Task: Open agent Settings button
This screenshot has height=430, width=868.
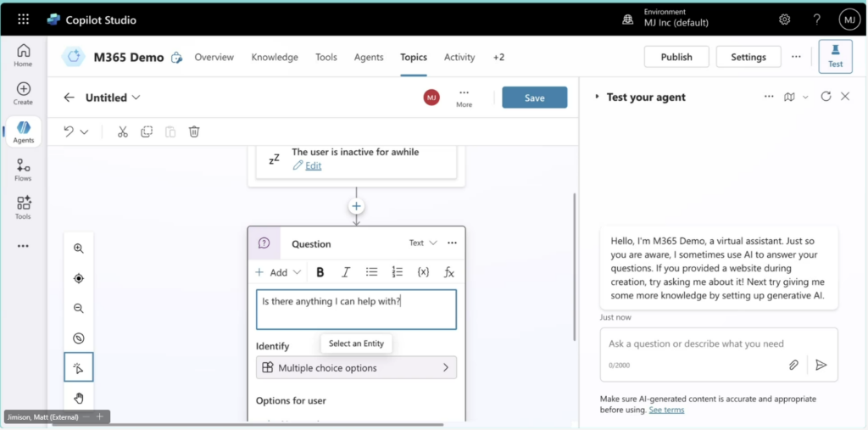Action: (x=748, y=57)
